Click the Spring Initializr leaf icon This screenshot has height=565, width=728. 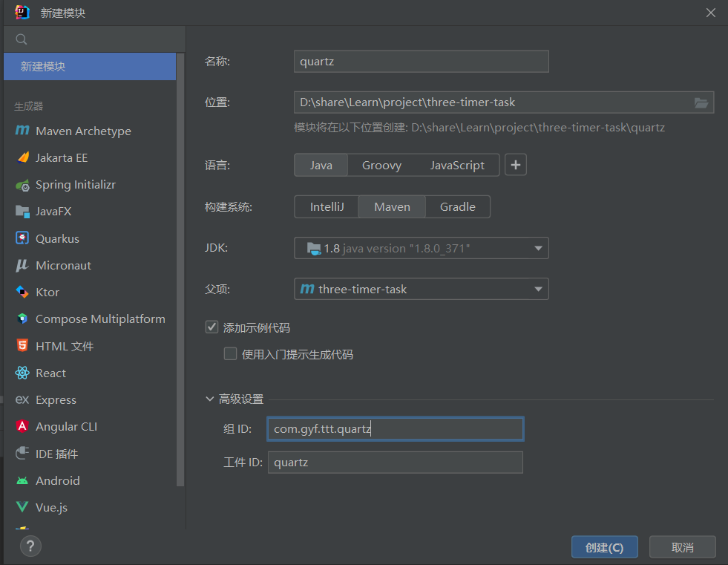pyautogui.click(x=22, y=185)
